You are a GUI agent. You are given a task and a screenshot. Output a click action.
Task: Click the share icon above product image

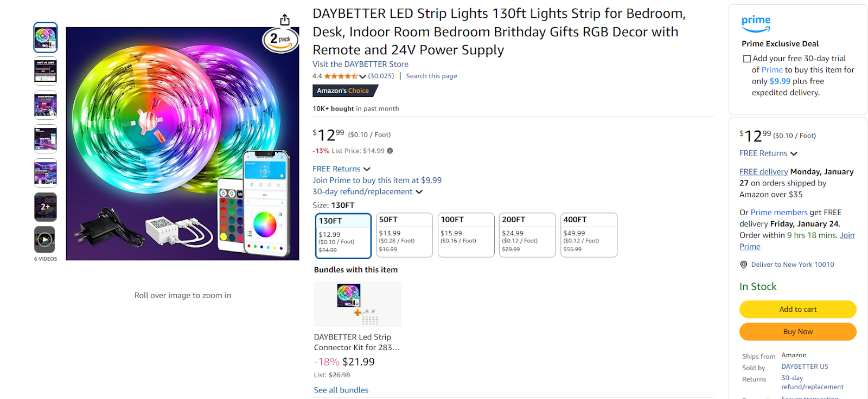pyautogui.click(x=284, y=18)
